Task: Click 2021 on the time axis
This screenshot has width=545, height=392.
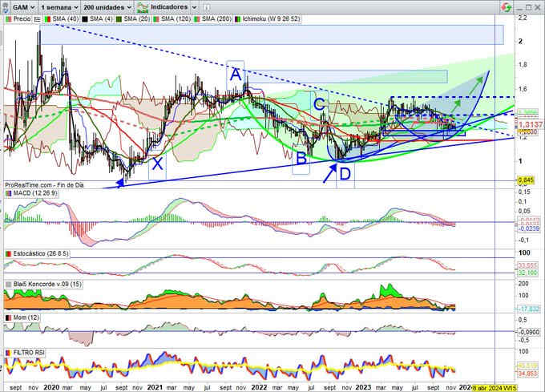Action: click(155, 387)
